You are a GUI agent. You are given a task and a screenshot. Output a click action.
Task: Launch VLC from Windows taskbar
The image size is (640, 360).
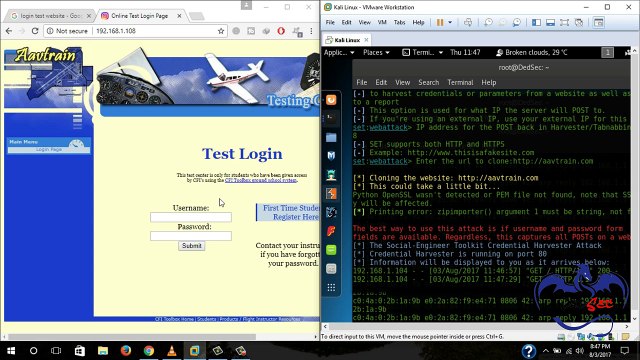point(172,351)
